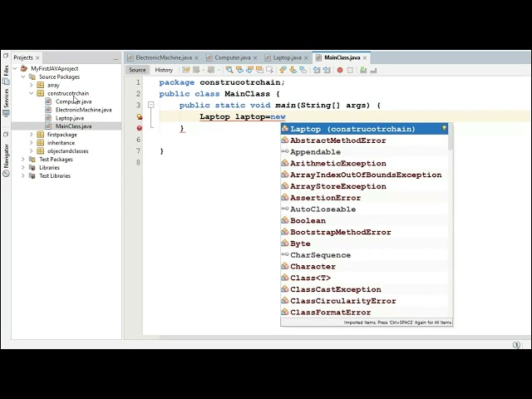Choose ClassCastException from completion list
Image resolution: width=532 pixels, height=399 pixels.
tap(364, 289)
